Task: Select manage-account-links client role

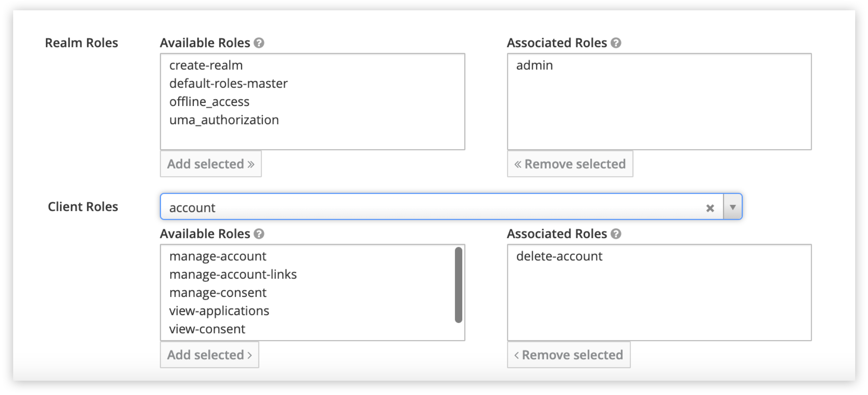Action: 233,274
